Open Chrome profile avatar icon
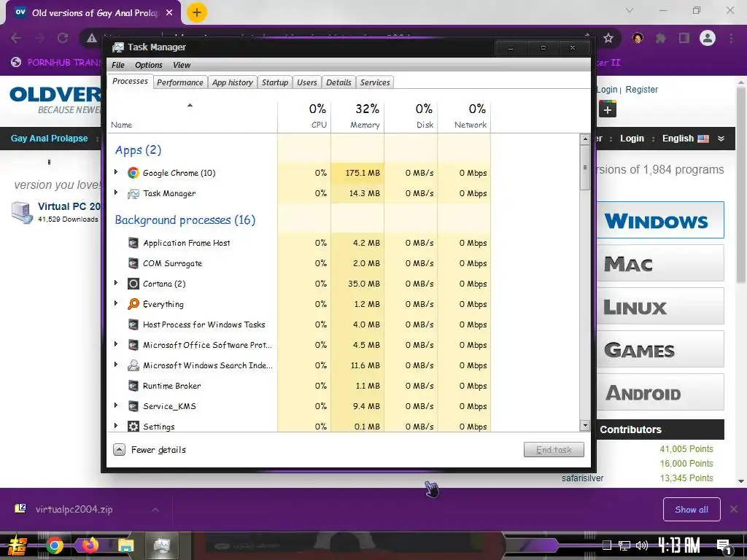The height and width of the screenshot is (560, 747). coord(708,38)
